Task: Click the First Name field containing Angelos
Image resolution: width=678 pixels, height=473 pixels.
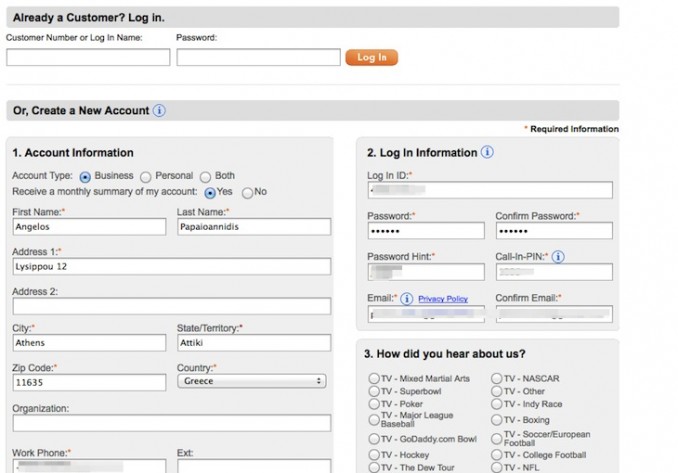Action: coord(89,227)
